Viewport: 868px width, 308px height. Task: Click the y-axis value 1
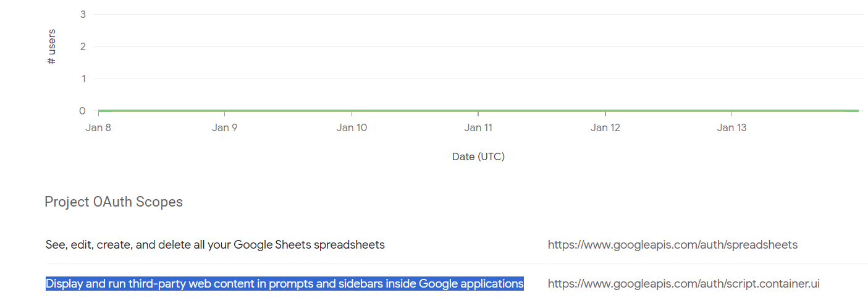(x=83, y=79)
